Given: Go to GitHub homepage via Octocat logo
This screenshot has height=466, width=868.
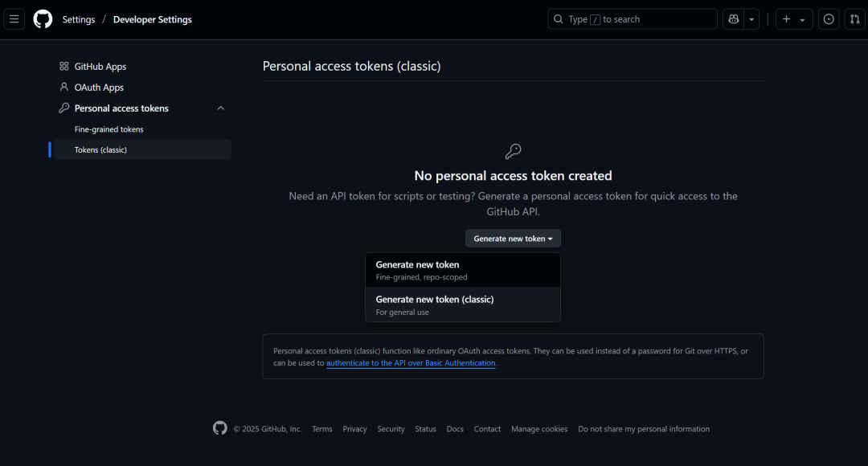Looking at the screenshot, I should pos(43,19).
